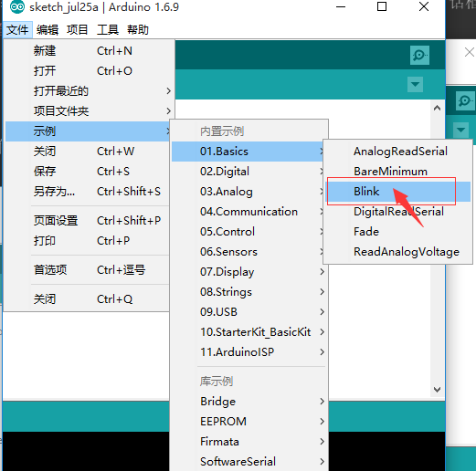Expand the 项目文件夹 submenu
476x471 pixels.
pos(89,111)
